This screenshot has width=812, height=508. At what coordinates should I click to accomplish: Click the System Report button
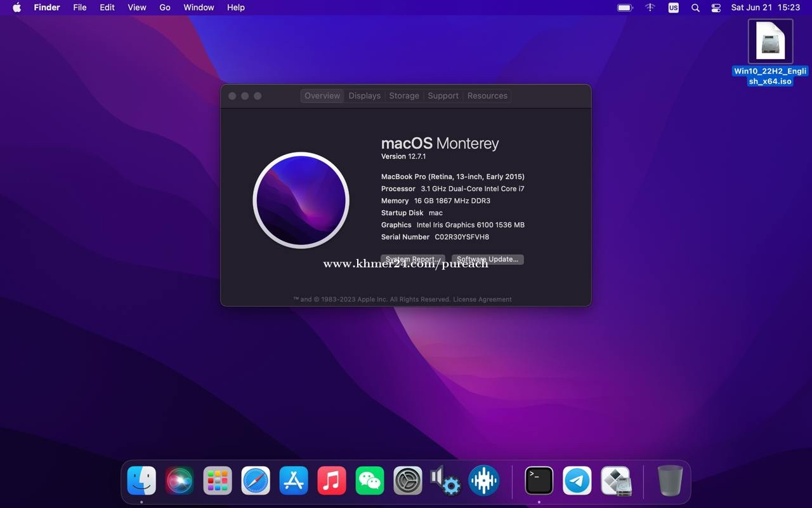click(412, 259)
